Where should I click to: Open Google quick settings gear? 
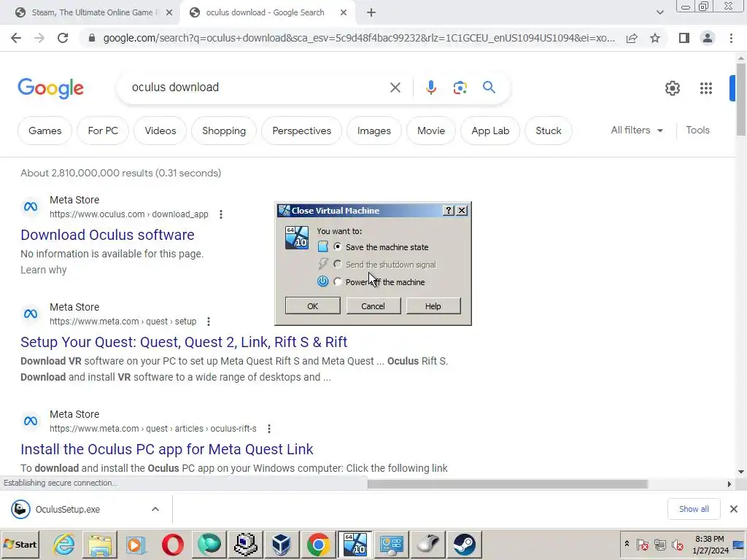(672, 88)
